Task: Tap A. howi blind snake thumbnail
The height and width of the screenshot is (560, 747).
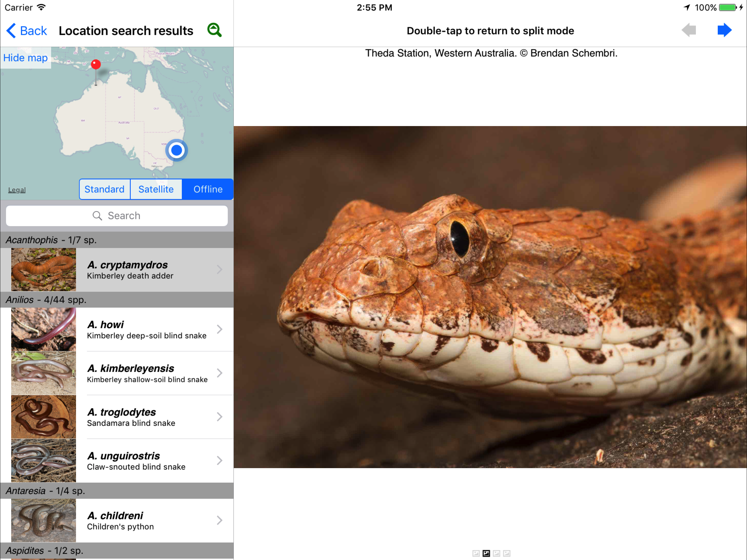Action: (43, 329)
